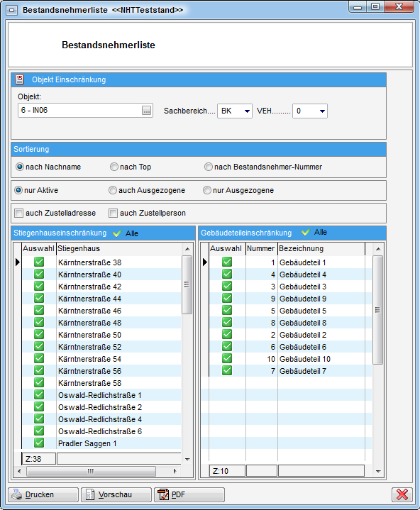Screen dimensions: 420x510
Task: Open the window system menu icon in title bar
Action: pyautogui.click(x=12, y=10)
